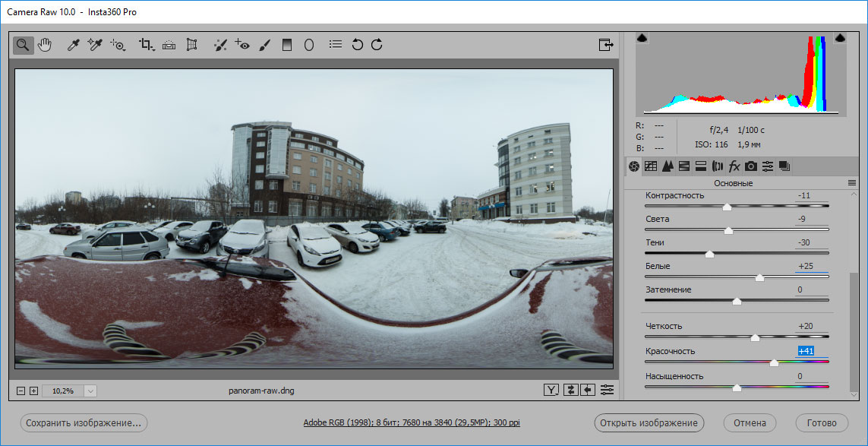Select the White Balance eyedropper tool
The width and height of the screenshot is (868, 446).
(x=74, y=45)
